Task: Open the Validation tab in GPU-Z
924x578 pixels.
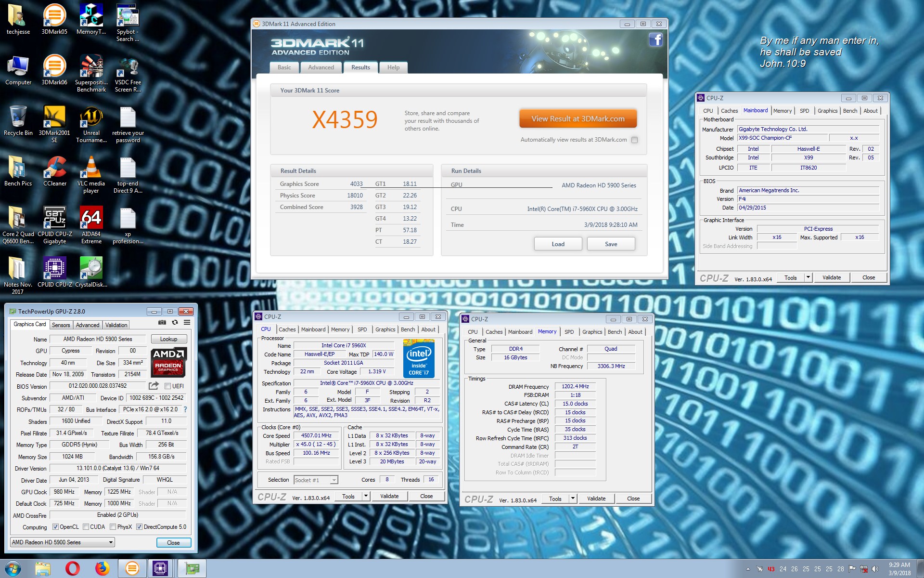Action: (116, 325)
